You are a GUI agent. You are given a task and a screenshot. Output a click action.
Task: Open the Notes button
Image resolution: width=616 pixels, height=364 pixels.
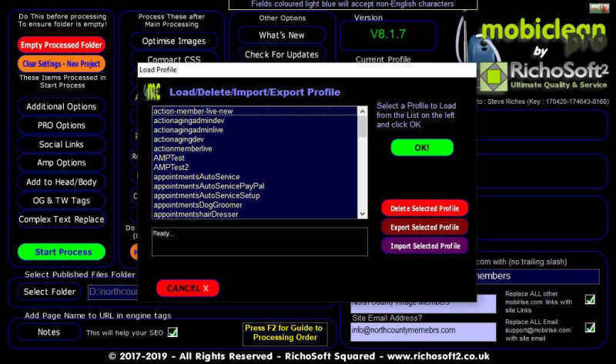point(49,332)
